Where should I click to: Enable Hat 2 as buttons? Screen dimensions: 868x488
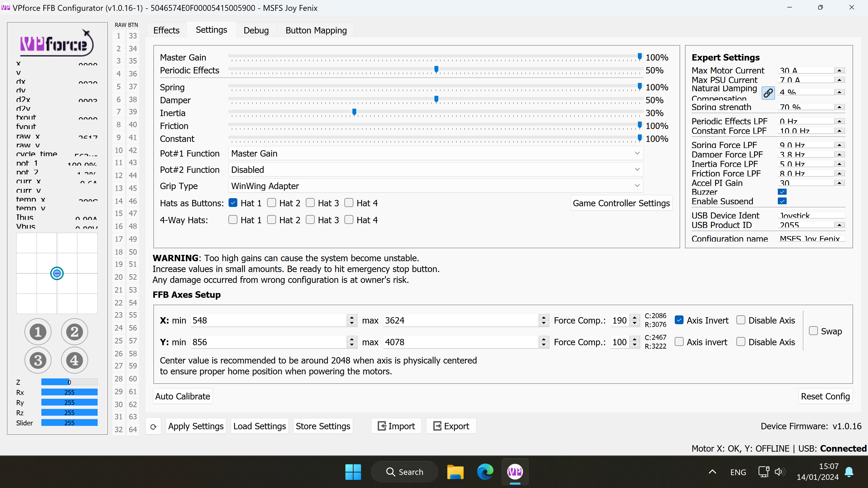[271, 203]
